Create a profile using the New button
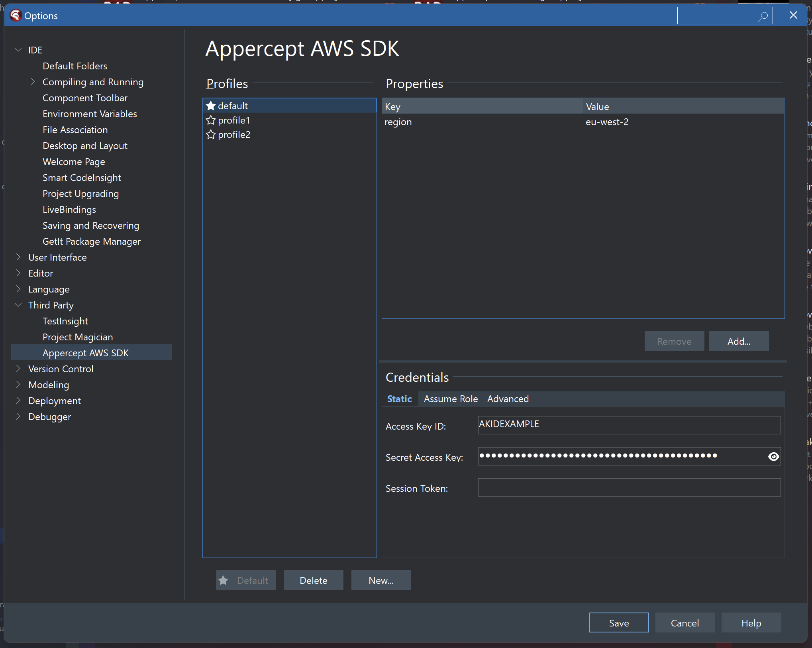 (x=381, y=580)
